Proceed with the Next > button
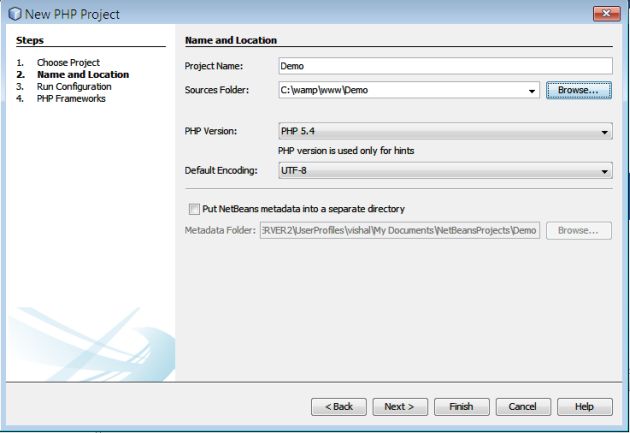 (x=400, y=407)
